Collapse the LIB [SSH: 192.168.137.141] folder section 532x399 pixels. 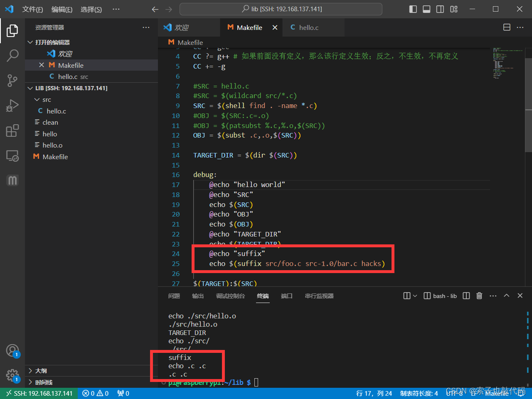[91, 88]
